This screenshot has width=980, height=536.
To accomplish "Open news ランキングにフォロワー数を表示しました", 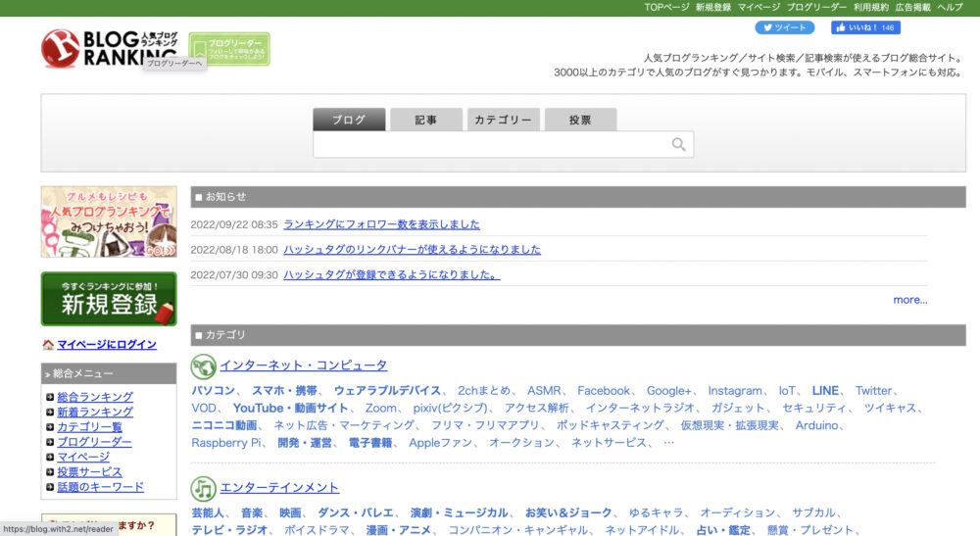I will 382,224.
